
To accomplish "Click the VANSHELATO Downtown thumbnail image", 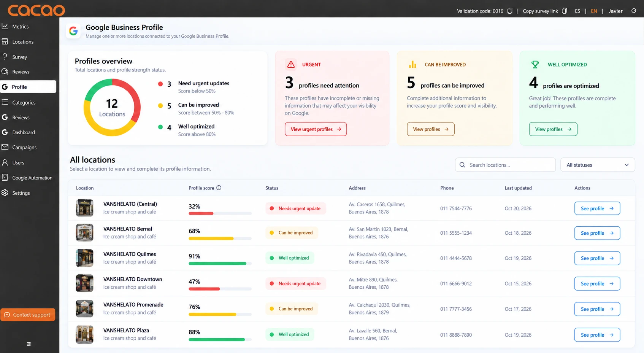I will [x=84, y=283].
